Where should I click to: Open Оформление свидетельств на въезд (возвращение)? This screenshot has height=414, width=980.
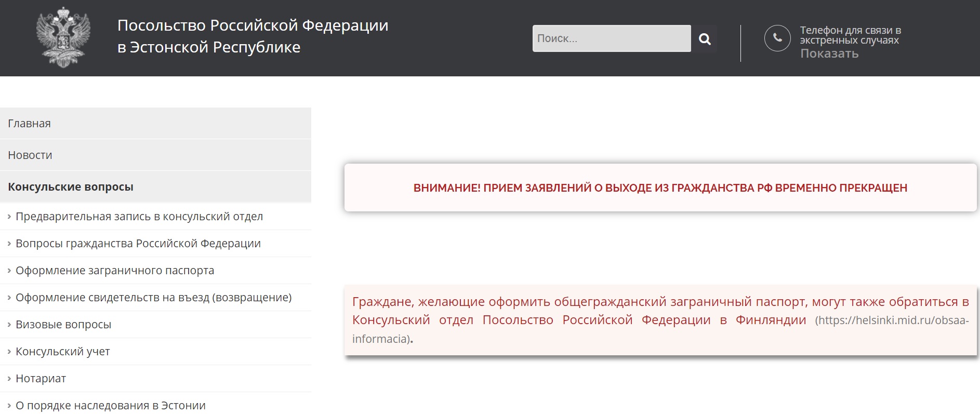pyautogui.click(x=154, y=297)
